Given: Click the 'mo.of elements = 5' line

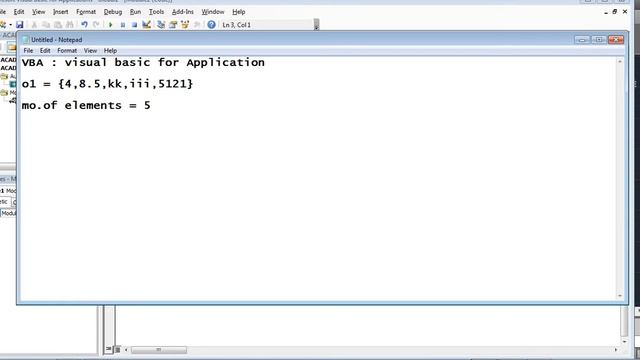Looking at the screenshot, I should pos(86,105).
